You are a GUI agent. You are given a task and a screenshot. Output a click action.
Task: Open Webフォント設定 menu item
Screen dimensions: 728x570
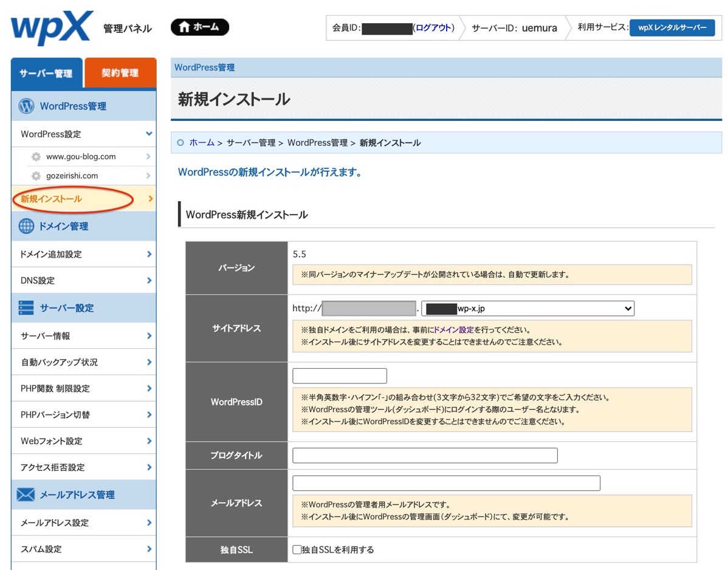(84, 441)
